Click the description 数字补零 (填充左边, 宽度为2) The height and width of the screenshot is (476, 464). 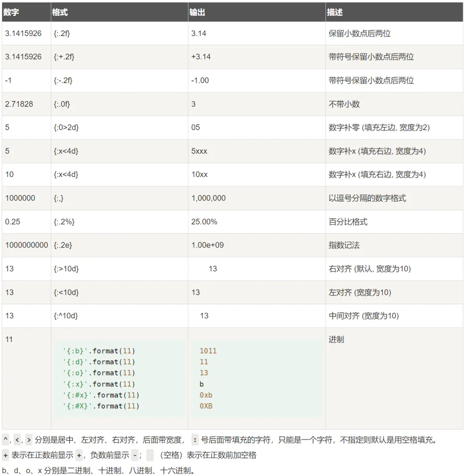tap(379, 128)
